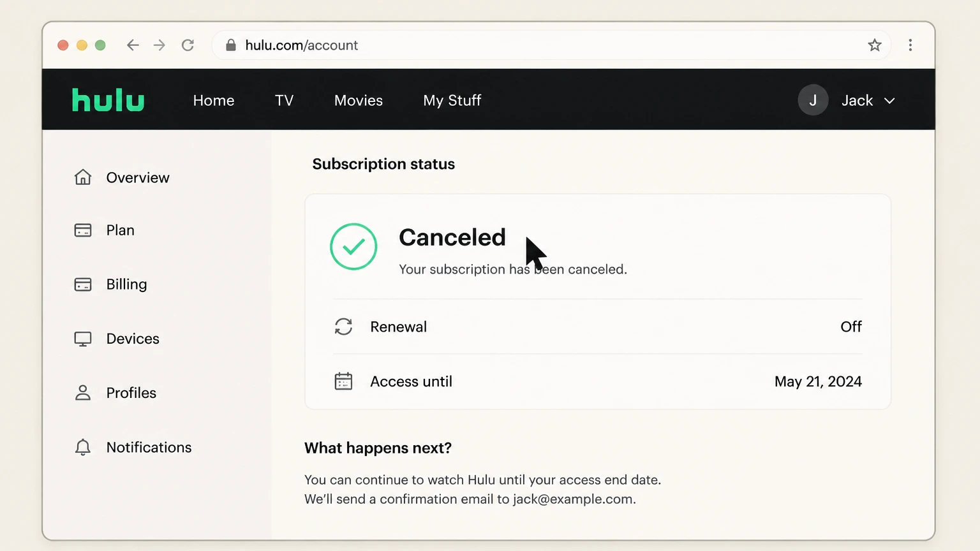The height and width of the screenshot is (551, 980).
Task: Click the lock icon in the address bar
Action: click(x=231, y=45)
